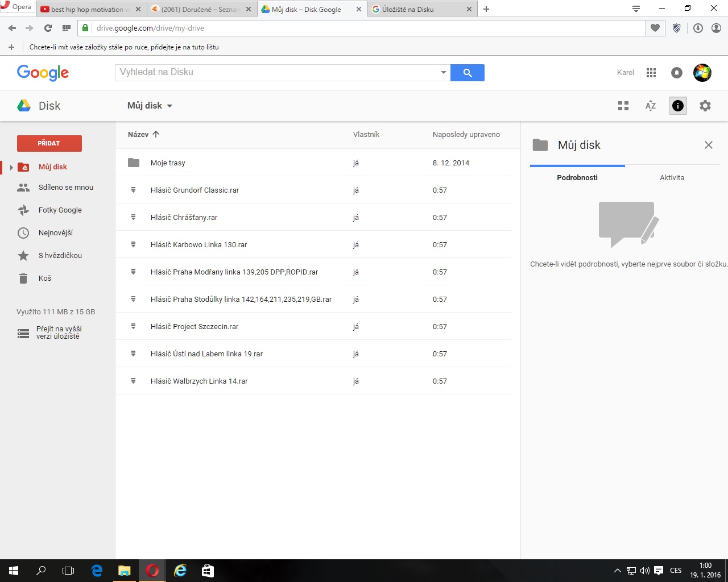This screenshot has width=728, height=582.
Task: Expand search options dropdown arrow
Action: tap(444, 73)
